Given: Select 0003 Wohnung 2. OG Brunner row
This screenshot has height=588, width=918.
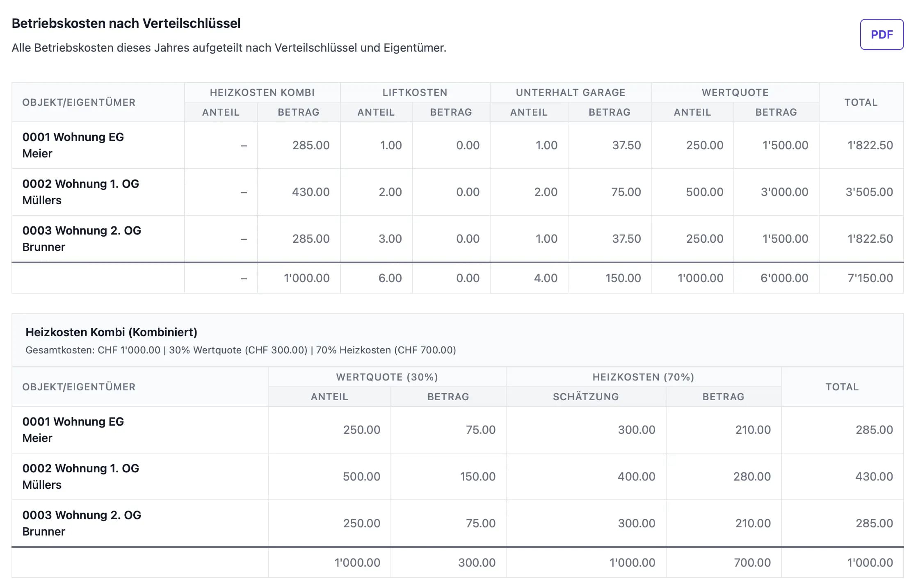Looking at the screenshot, I should click(81, 238).
